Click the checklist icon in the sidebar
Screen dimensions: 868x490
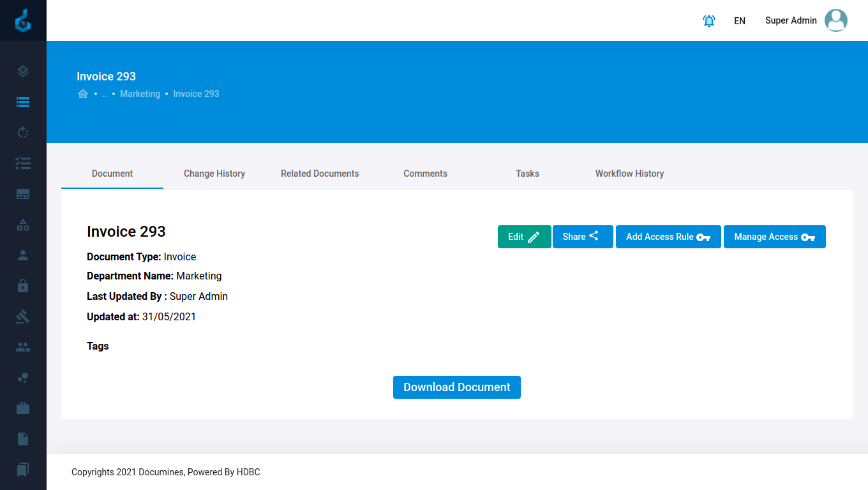(23, 163)
